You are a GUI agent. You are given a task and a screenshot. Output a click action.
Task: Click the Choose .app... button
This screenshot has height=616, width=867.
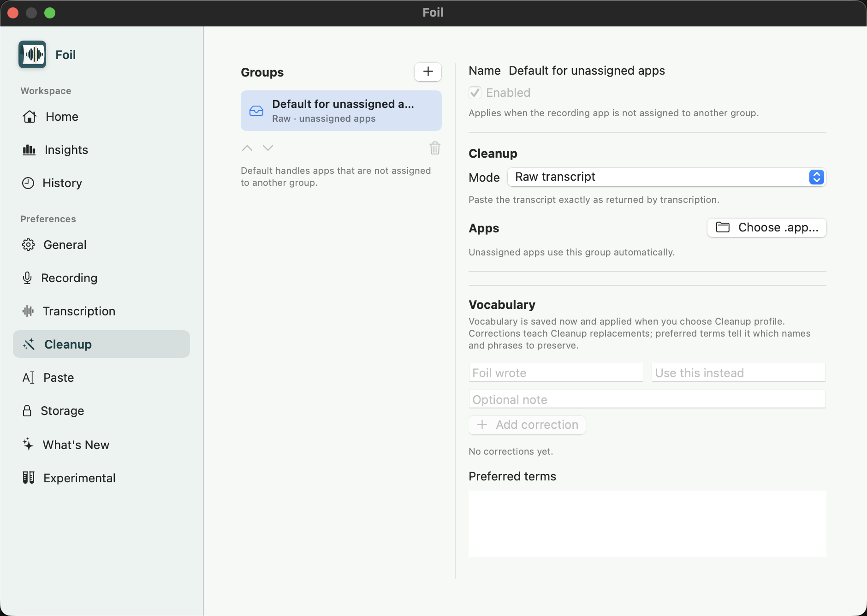pos(767,228)
